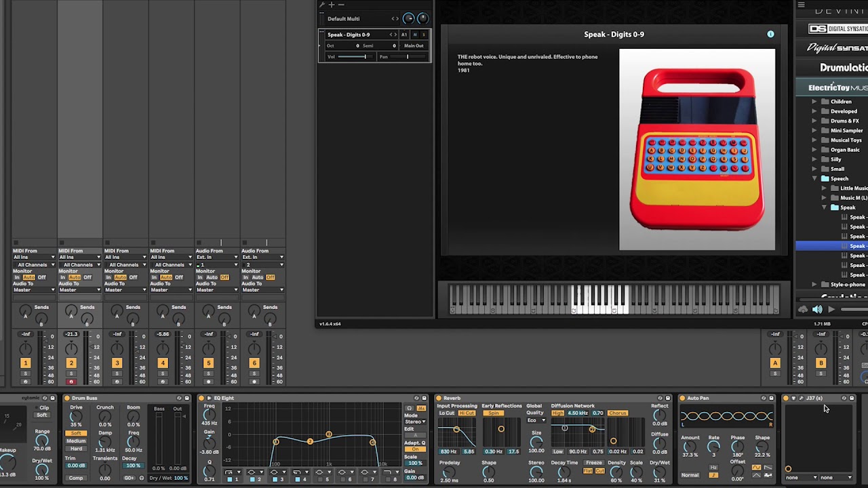Toggle Drum Buss device activator
868x488 pixels.
(67, 398)
